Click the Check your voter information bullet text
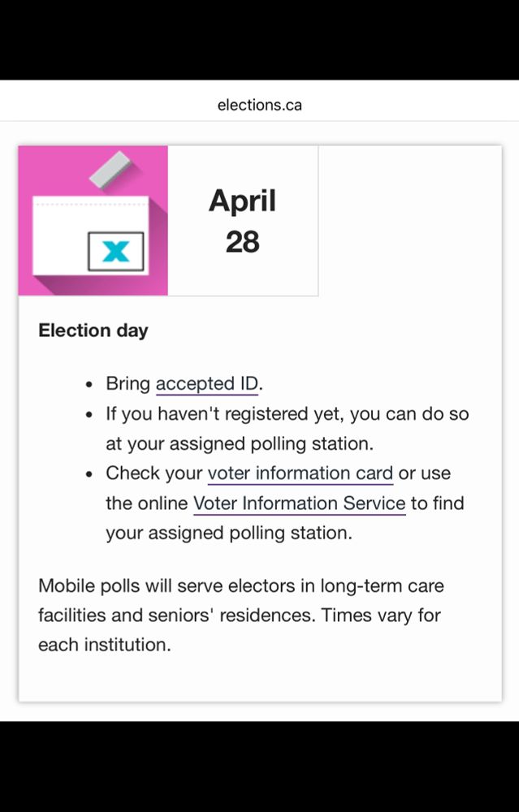519x812 pixels. (x=285, y=503)
